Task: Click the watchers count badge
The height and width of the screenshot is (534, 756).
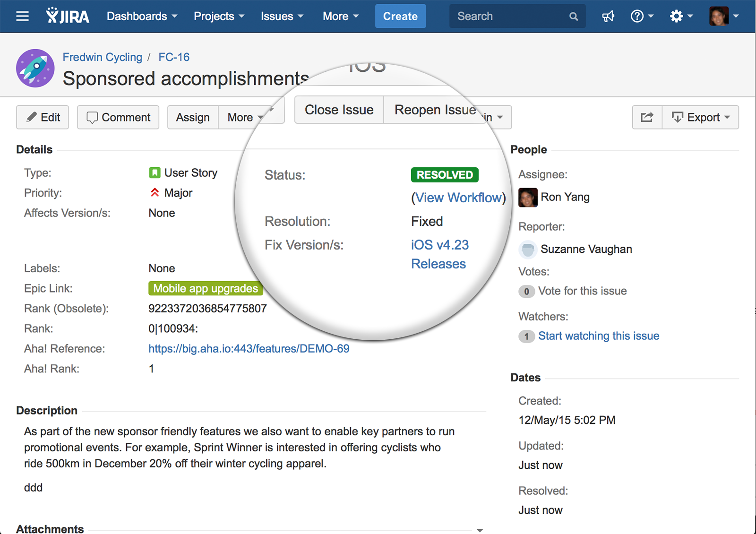Action: point(527,336)
